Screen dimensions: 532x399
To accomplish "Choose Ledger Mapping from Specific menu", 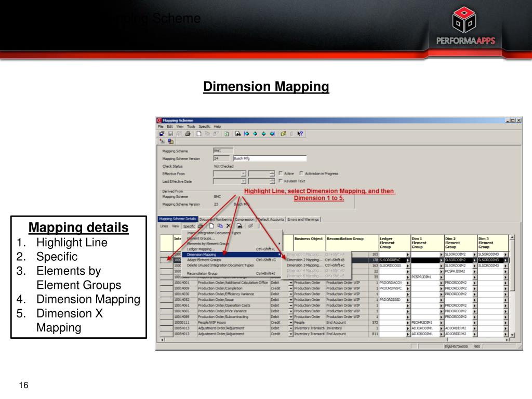I will (x=232, y=249).
